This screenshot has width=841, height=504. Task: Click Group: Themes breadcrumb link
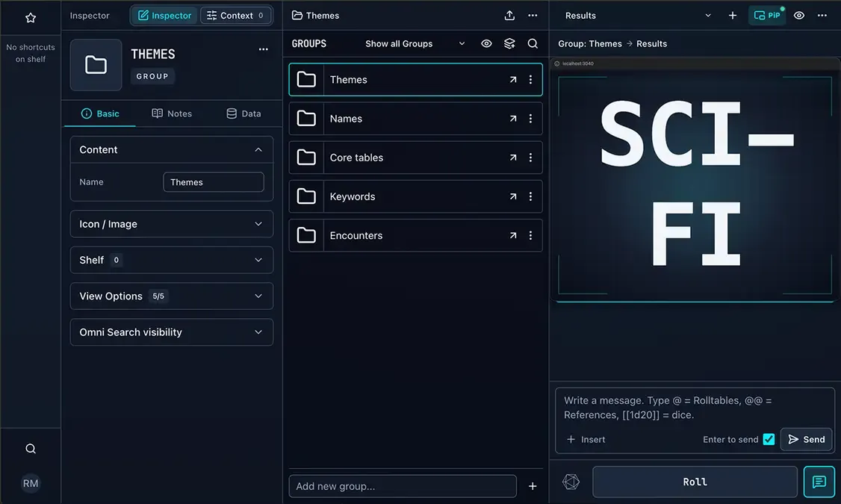pyautogui.click(x=590, y=43)
